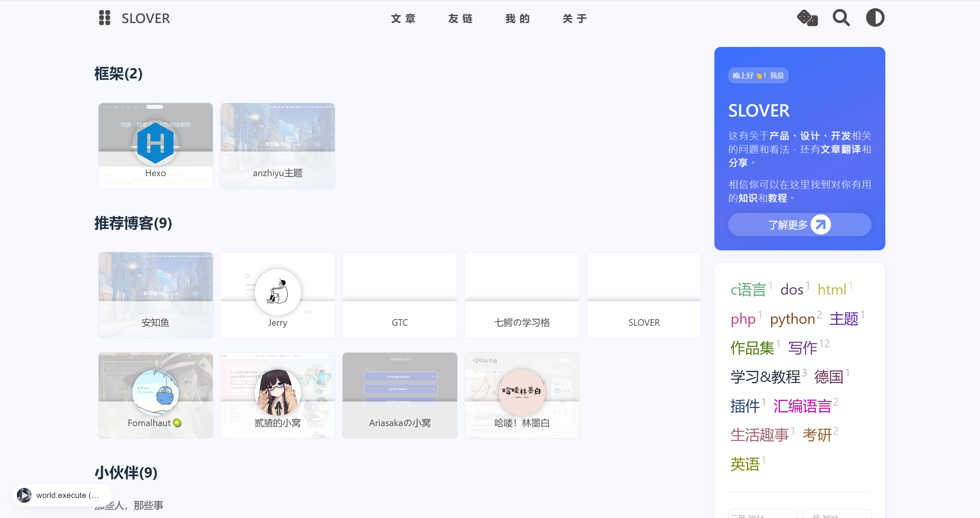This screenshot has height=518, width=980.
Task: Click the grid apps icon beside SLOVER
Action: tap(104, 18)
